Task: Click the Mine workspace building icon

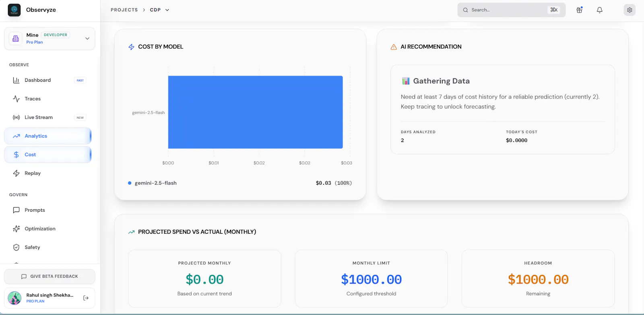Action: tap(16, 39)
